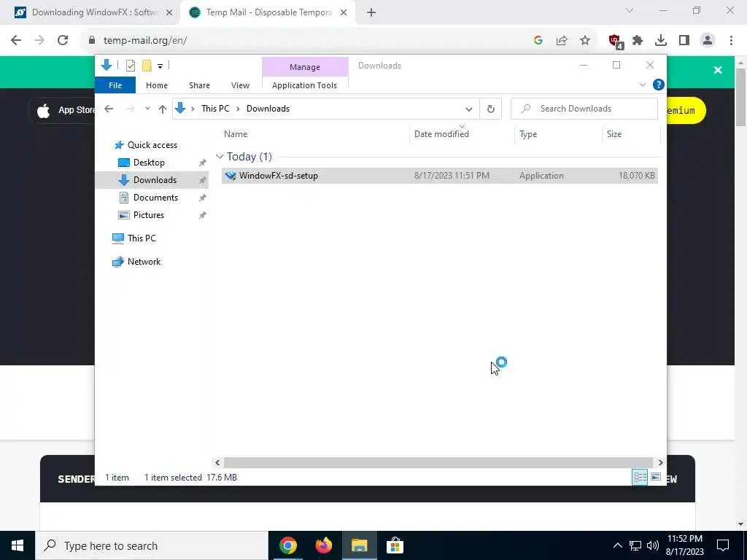Go up one folder level
This screenshot has height=560, width=747.
163,109
